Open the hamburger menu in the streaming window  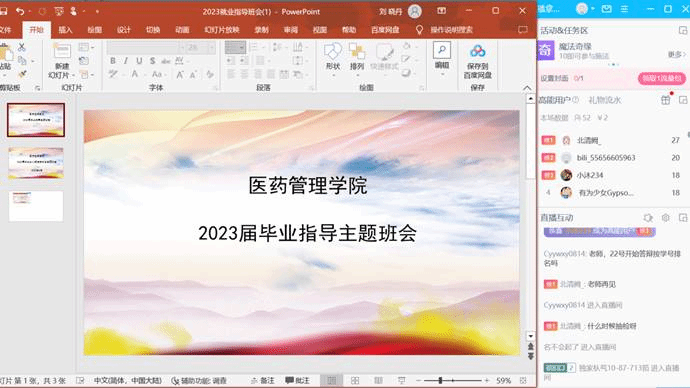coord(624,8)
